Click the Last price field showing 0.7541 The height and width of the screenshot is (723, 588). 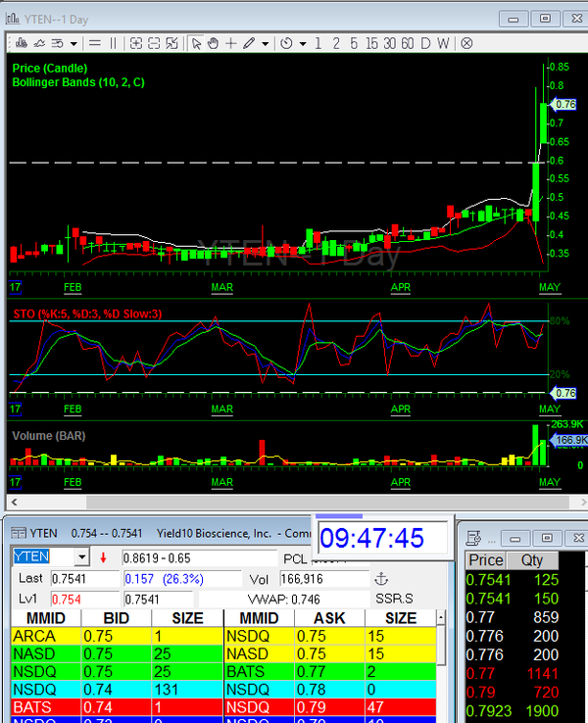coord(82,579)
